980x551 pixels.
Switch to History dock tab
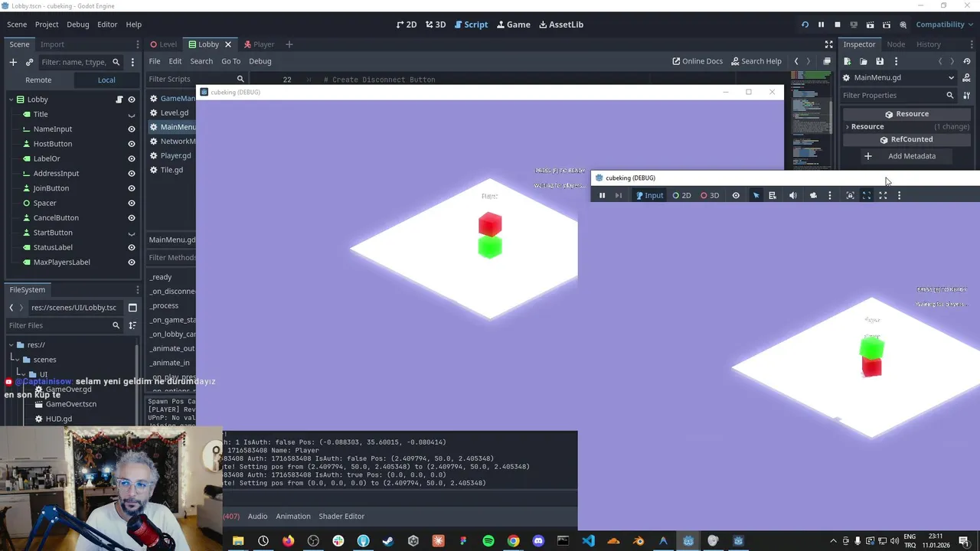929,44
